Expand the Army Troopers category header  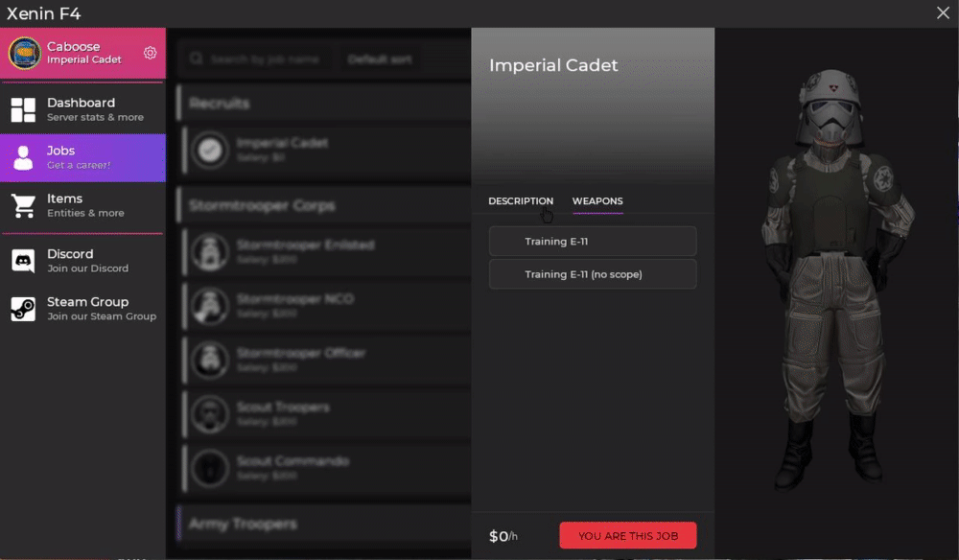324,524
